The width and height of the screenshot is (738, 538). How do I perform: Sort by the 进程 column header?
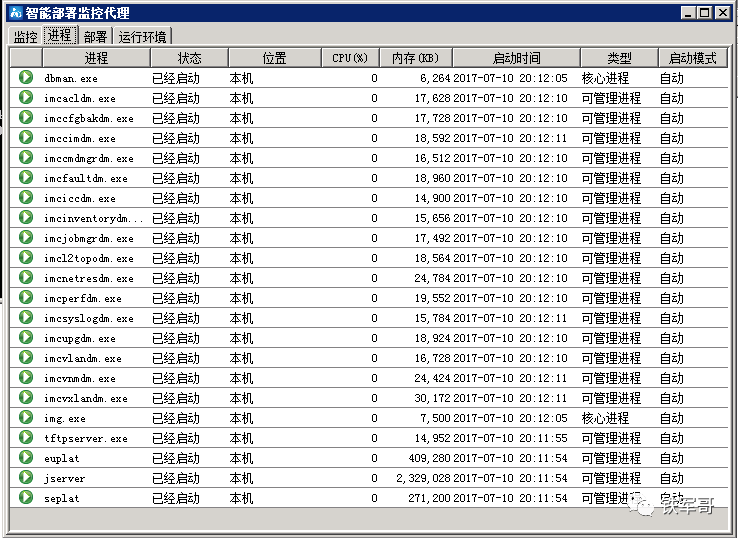tap(96, 58)
